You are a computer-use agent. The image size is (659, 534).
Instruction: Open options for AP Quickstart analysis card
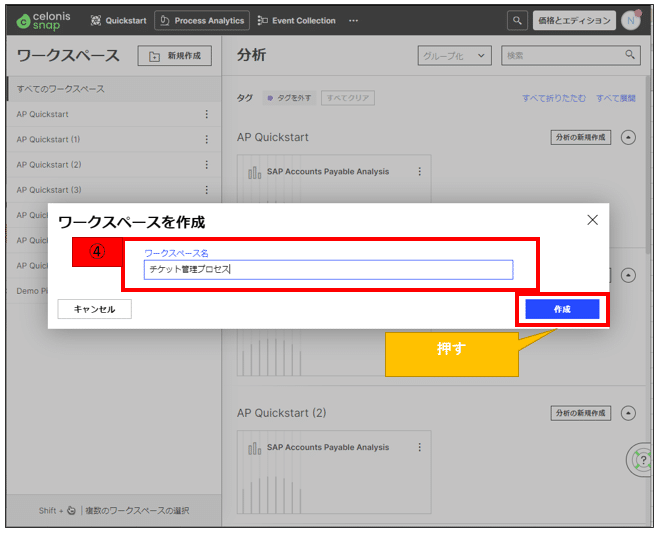(x=419, y=171)
